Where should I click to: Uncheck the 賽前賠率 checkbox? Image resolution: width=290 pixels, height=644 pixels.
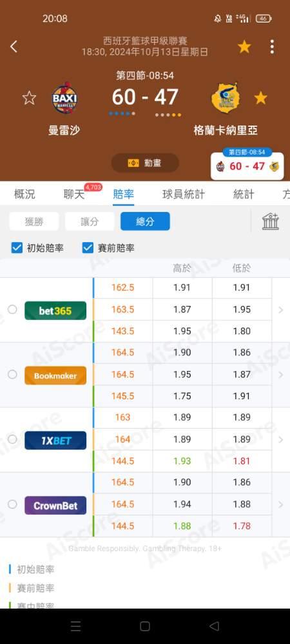[88, 248]
